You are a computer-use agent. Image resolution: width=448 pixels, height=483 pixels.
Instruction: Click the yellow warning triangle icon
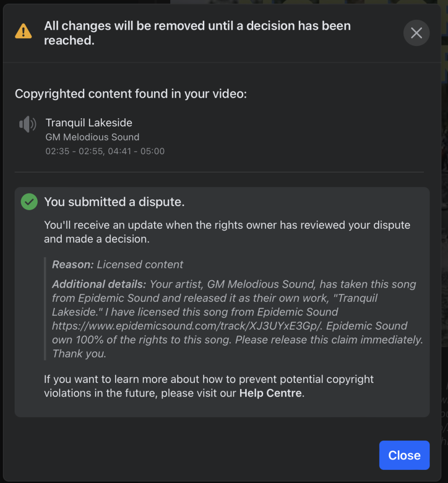point(24,31)
